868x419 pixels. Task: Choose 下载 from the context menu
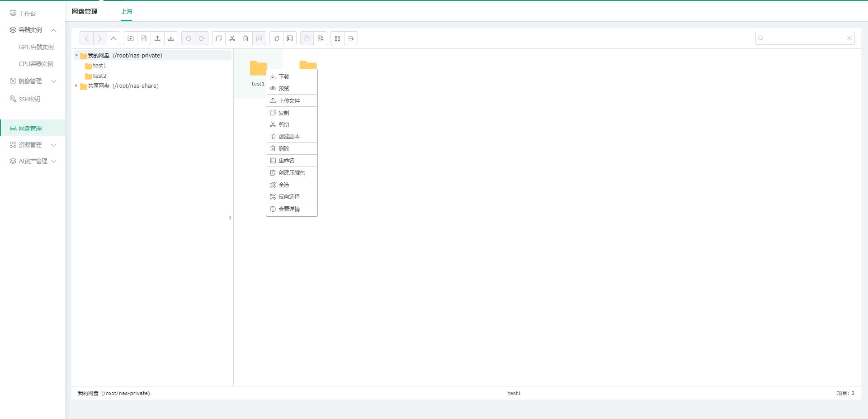[x=284, y=77]
